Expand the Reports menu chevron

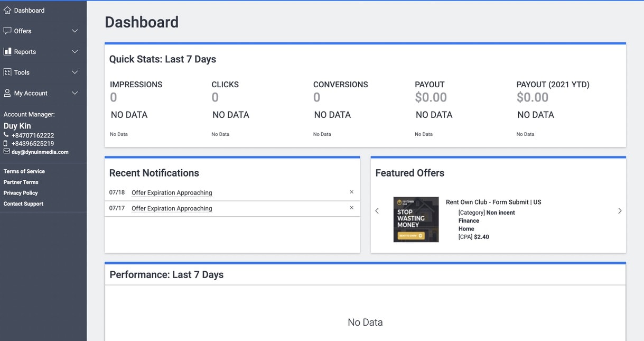click(x=74, y=52)
